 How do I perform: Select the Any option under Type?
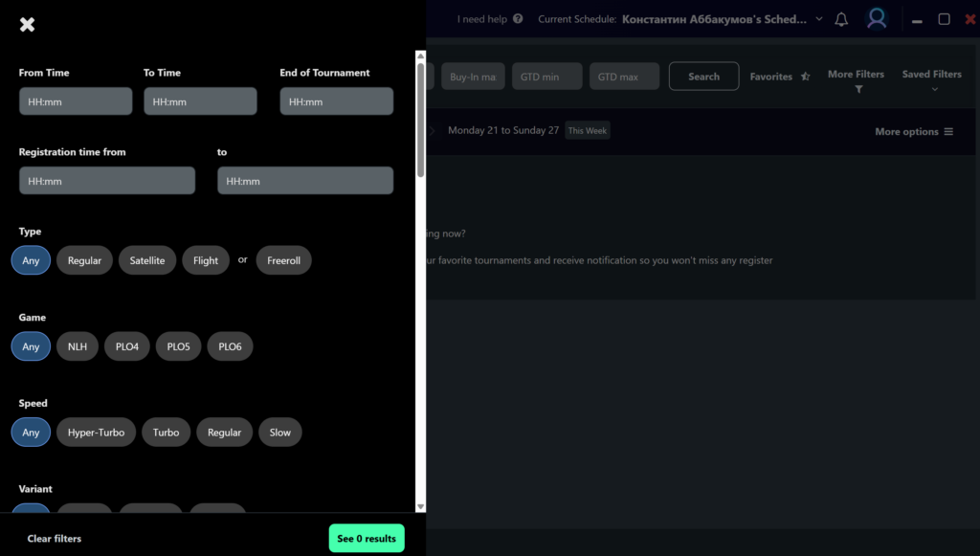tap(31, 260)
